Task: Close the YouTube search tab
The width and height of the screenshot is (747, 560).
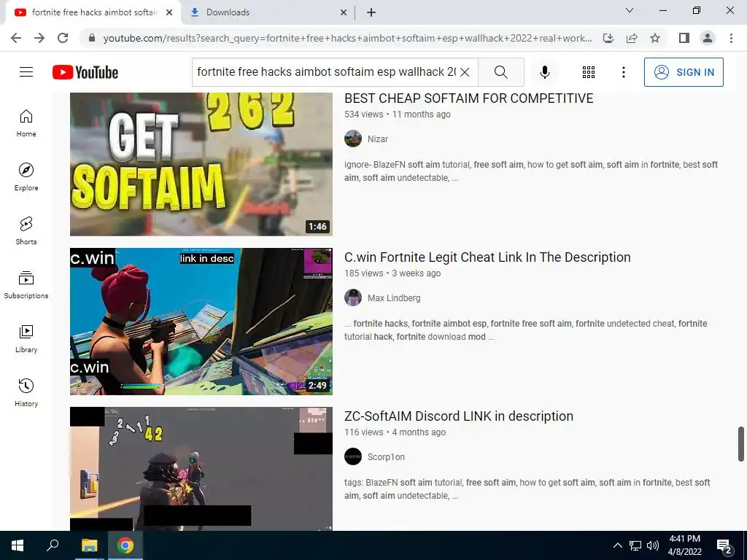Action: click(x=169, y=13)
